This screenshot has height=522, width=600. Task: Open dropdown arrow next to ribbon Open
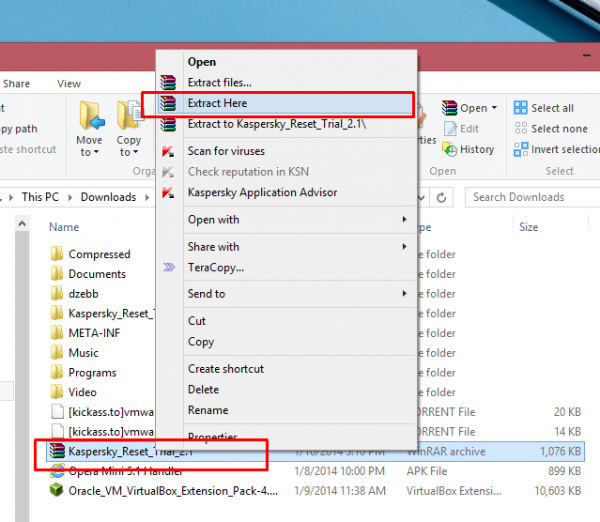[494, 108]
